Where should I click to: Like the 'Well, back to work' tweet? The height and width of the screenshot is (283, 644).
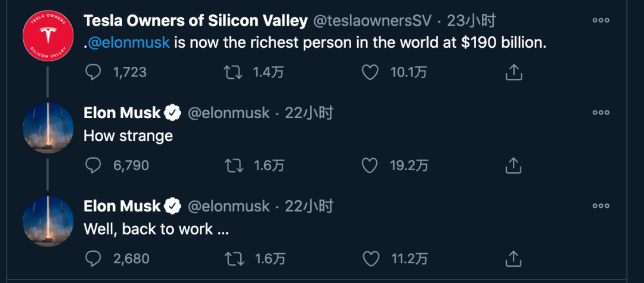click(x=371, y=259)
